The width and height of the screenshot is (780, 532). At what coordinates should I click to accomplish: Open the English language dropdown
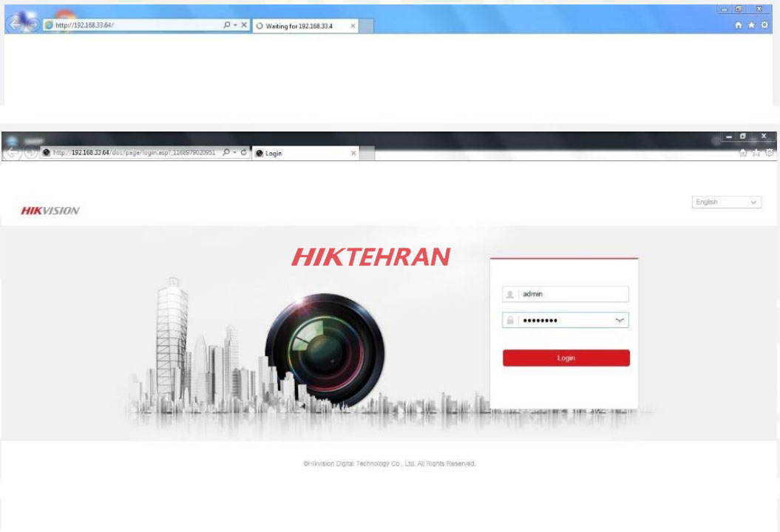[726, 202]
